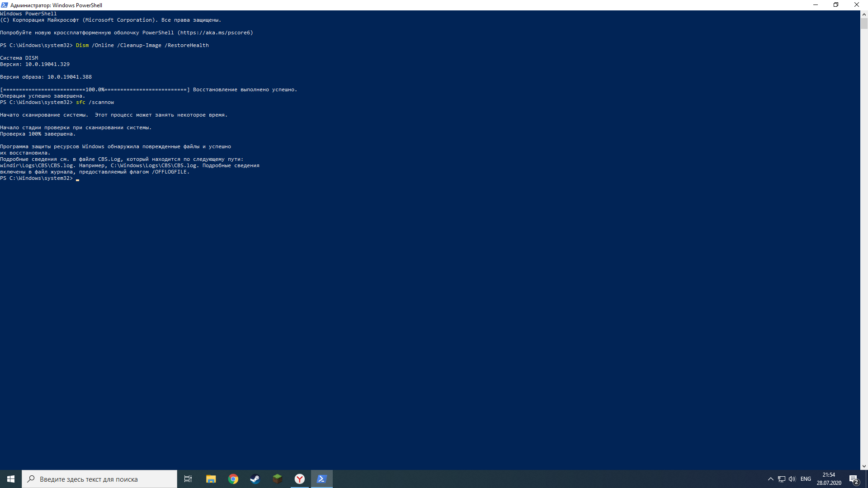Click the File Explorer icon

210,479
